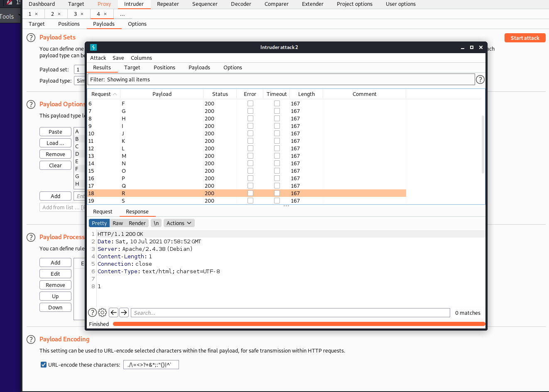Click results table vertical scrollbar
This screenshot has height=392, width=549.
(483, 145)
